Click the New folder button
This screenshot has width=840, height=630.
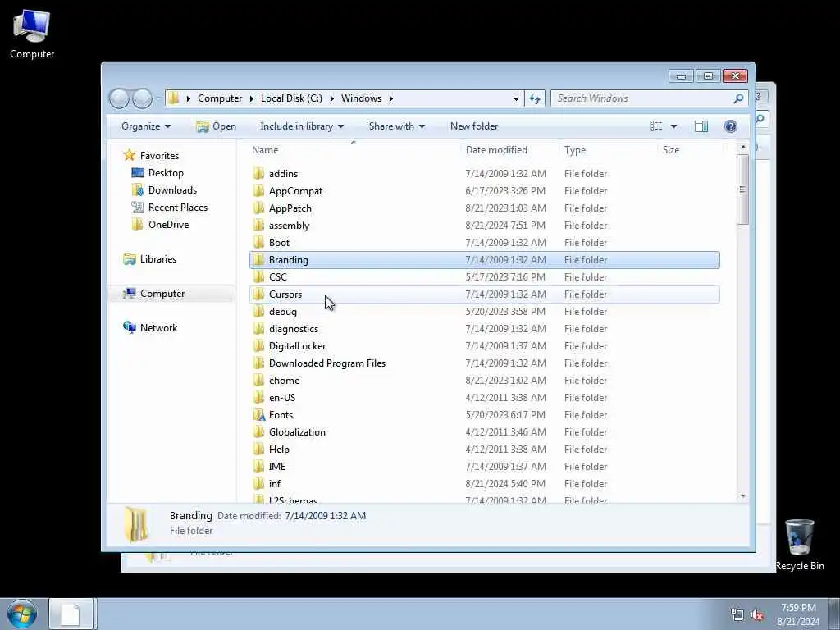[x=474, y=126]
